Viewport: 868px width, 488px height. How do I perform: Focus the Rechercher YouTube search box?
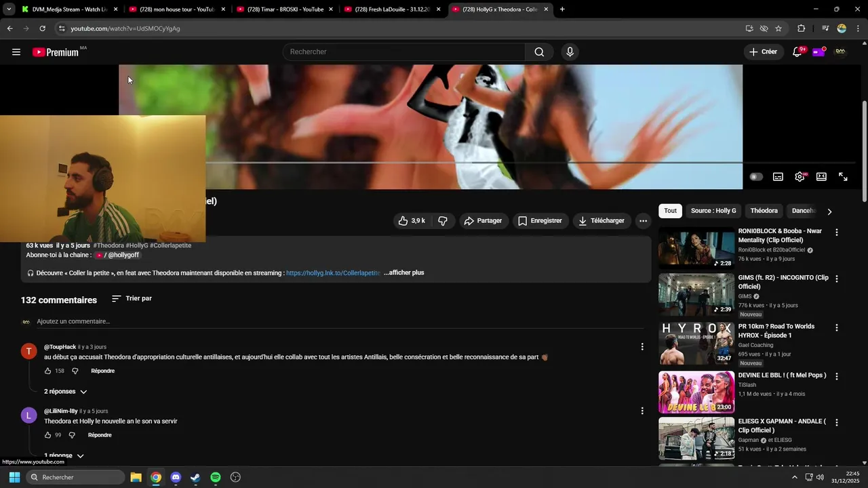point(404,52)
